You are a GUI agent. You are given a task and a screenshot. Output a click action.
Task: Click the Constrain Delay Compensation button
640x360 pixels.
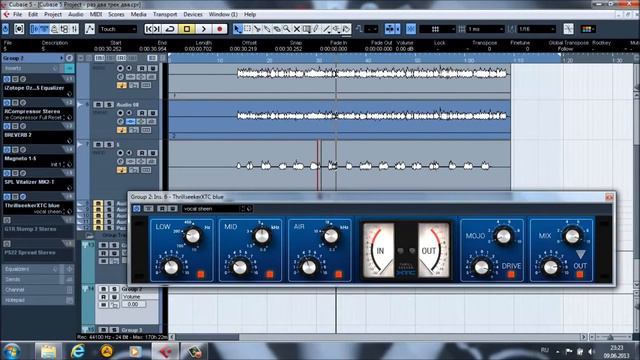tap(19, 29)
